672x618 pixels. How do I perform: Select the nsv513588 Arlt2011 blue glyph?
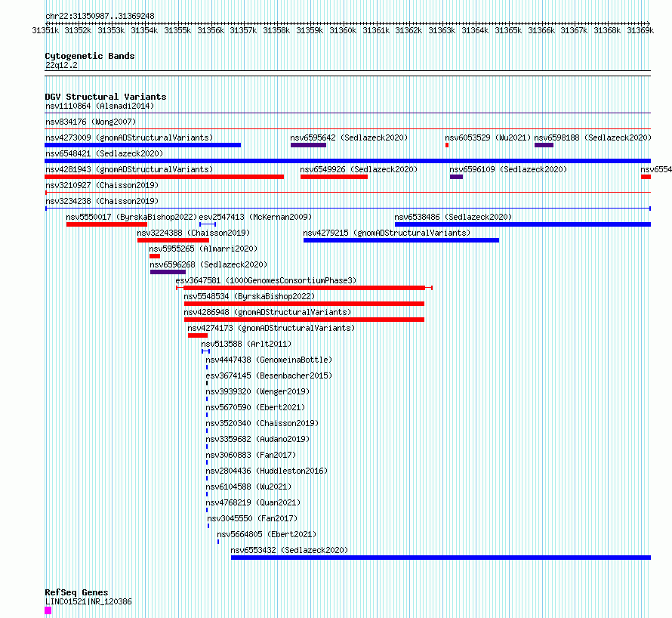pyautogui.click(x=205, y=351)
